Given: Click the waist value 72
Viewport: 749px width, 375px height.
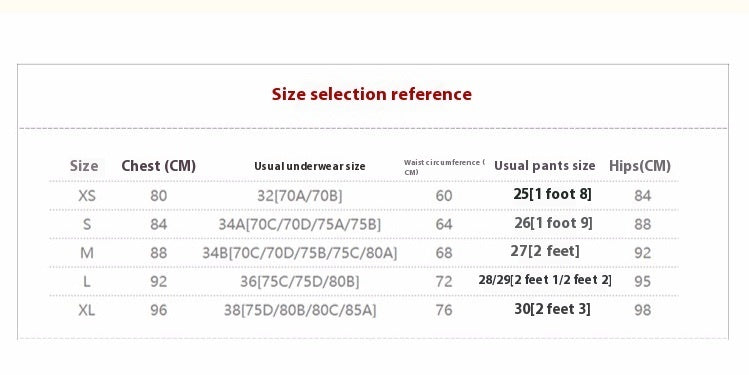Looking at the screenshot, I should tap(444, 281).
